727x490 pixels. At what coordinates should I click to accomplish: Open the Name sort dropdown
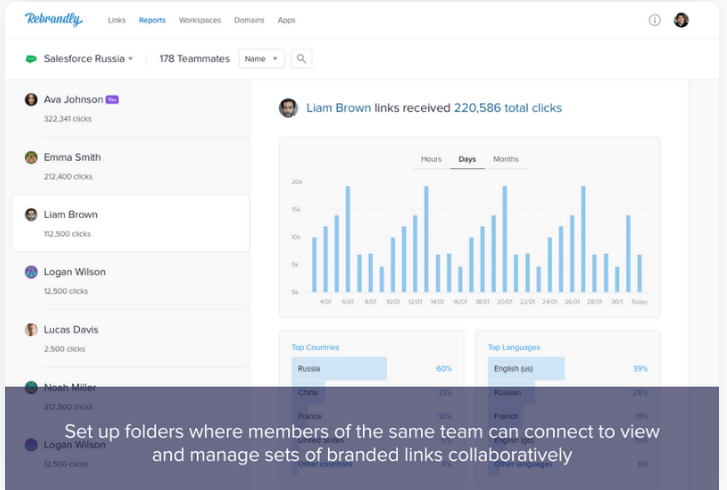tap(261, 59)
